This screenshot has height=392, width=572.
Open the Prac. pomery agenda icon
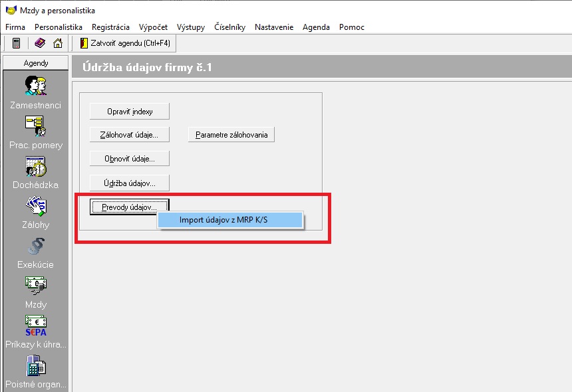coord(35,126)
